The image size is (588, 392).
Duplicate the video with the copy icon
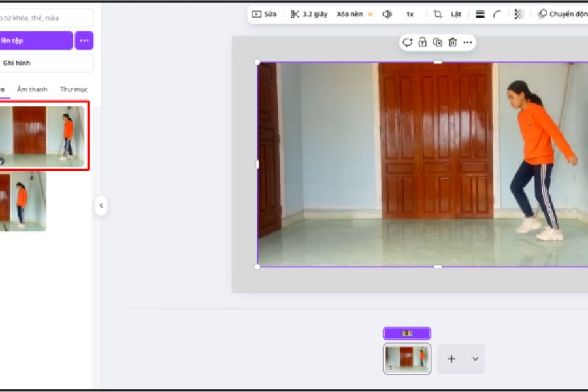(x=438, y=42)
